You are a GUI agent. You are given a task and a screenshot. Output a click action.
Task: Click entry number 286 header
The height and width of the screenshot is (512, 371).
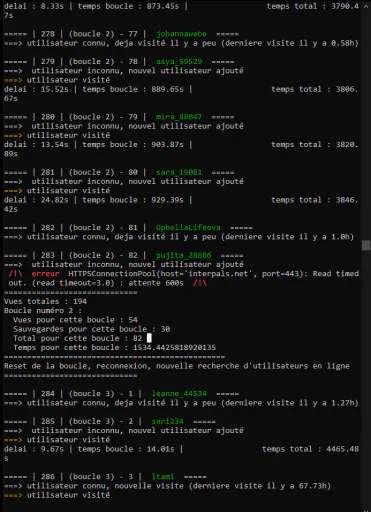click(105, 477)
